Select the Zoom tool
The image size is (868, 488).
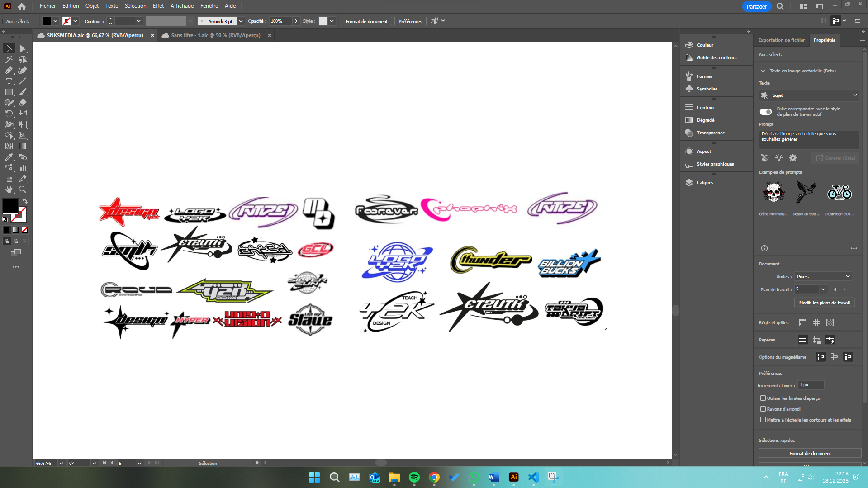click(x=23, y=190)
